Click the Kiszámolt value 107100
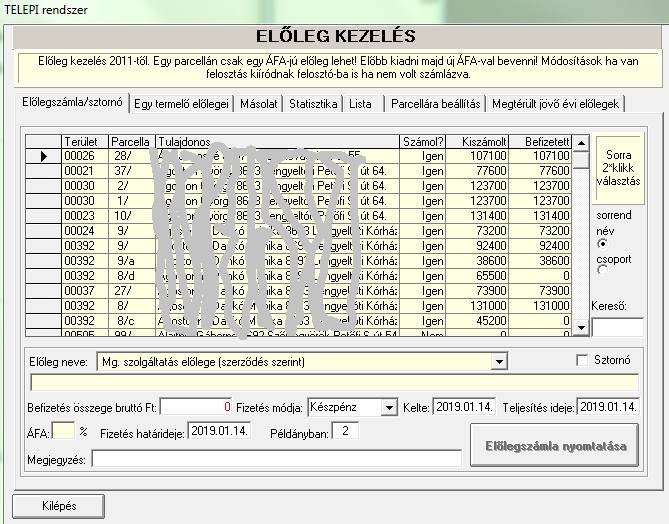The image size is (669, 524). (477, 156)
